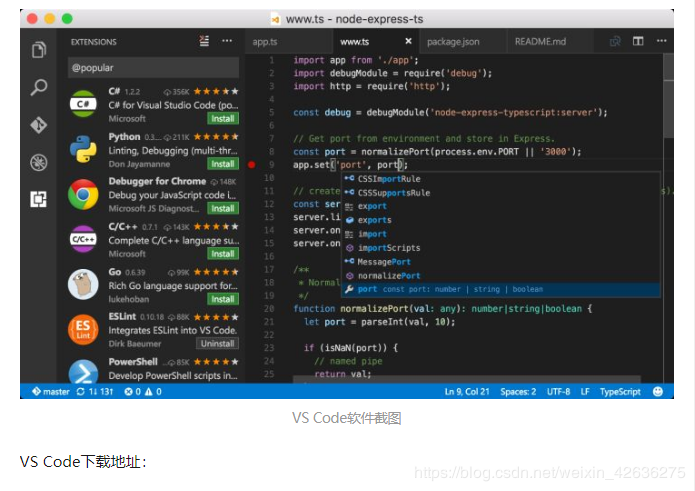Viewport: 695px width, 491px height.
Task: Click line number 20 in gutter
Action: (269, 308)
